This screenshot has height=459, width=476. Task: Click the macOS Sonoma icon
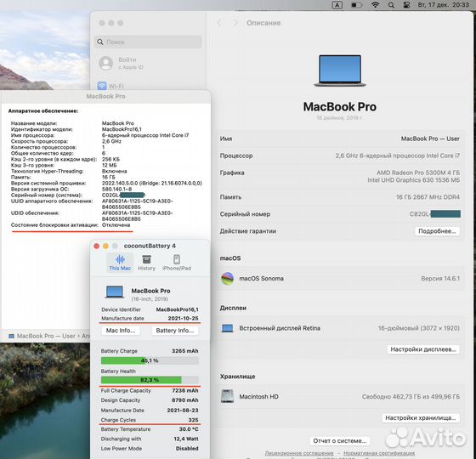(228, 279)
